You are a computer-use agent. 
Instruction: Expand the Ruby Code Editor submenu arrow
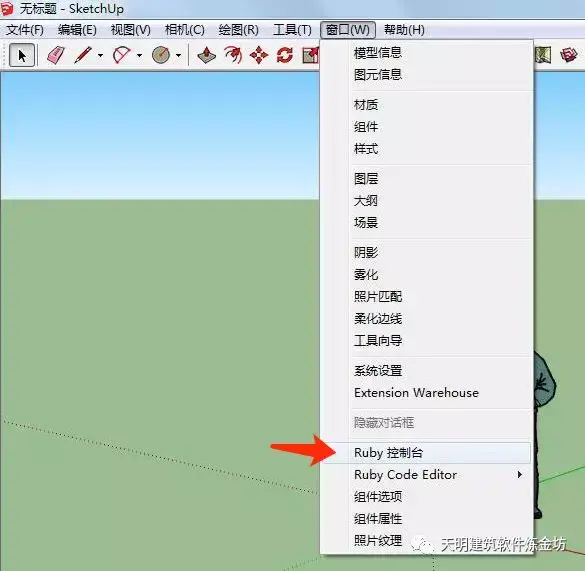(x=519, y=475)
